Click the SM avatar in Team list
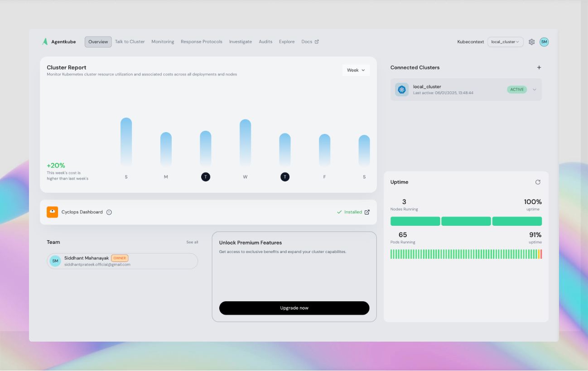This screenshot has width=588, height=371. click(x=55, y=261)
